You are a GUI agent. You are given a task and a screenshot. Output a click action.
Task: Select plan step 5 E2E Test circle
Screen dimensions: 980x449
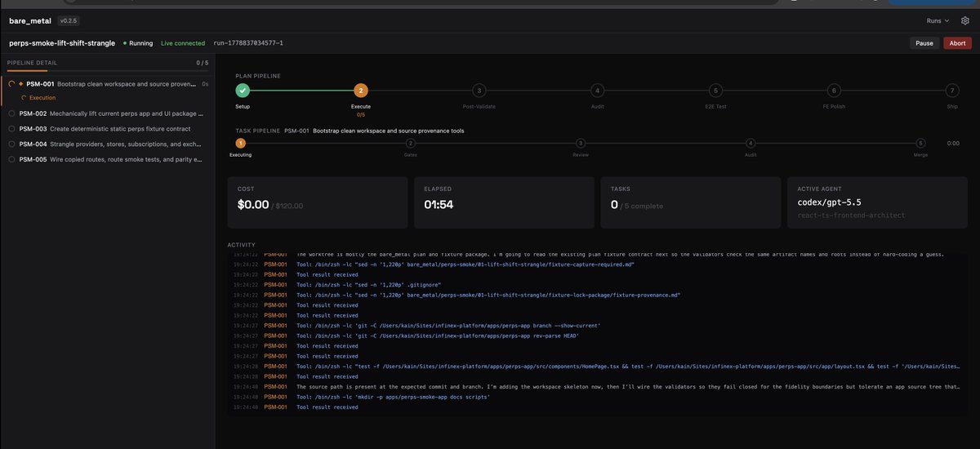715,91
